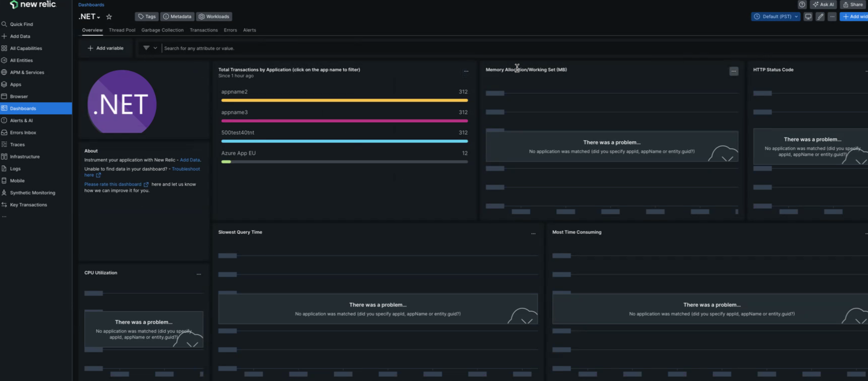Switch to Alerts tab
Screen dimensions: 868x381
249,30
